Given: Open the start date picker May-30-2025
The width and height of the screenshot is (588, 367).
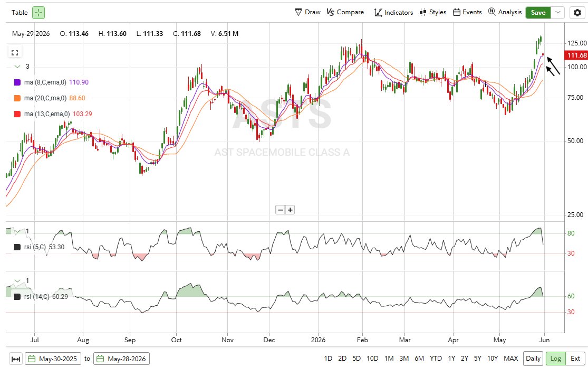Looking at the screenshot, I should coord(53,359).
